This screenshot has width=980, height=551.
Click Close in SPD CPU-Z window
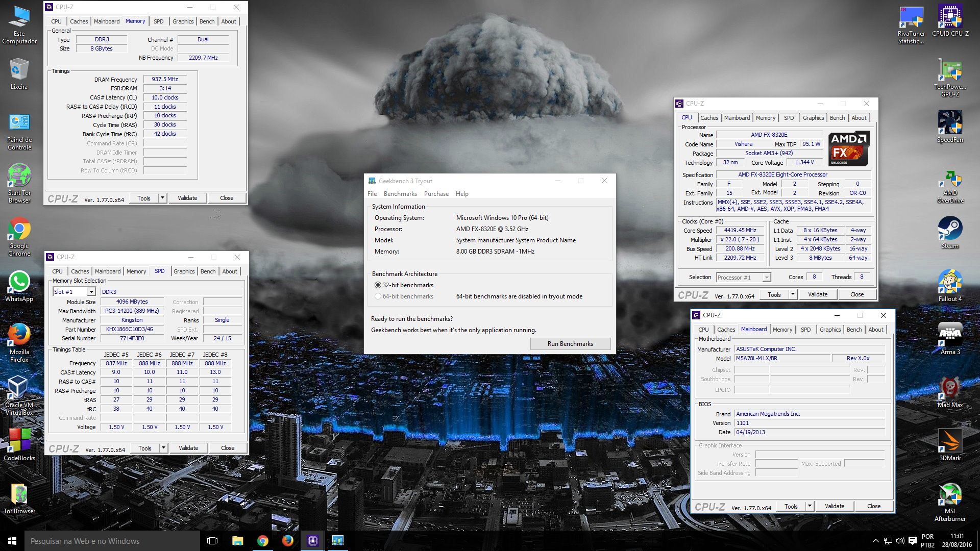pos(228,448)
